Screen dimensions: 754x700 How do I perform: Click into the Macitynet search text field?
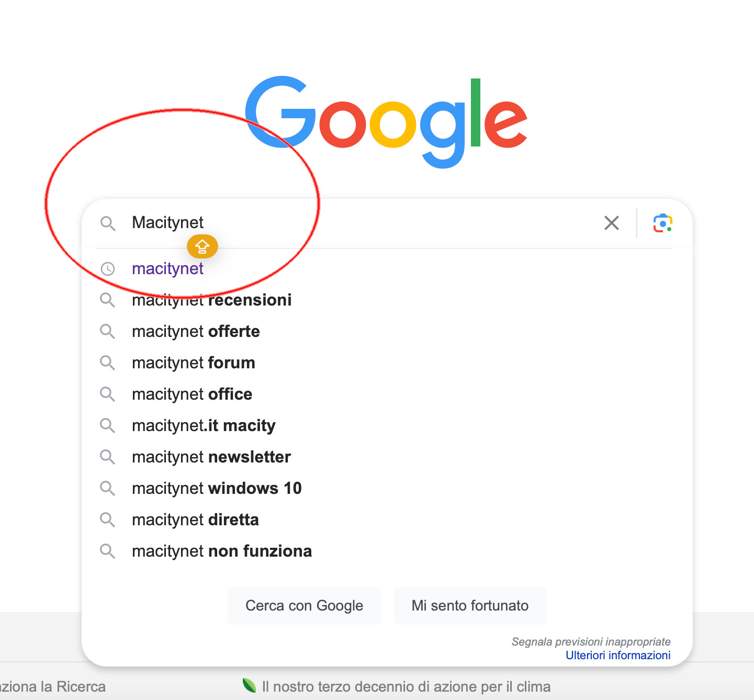click(x=366, y=223)
